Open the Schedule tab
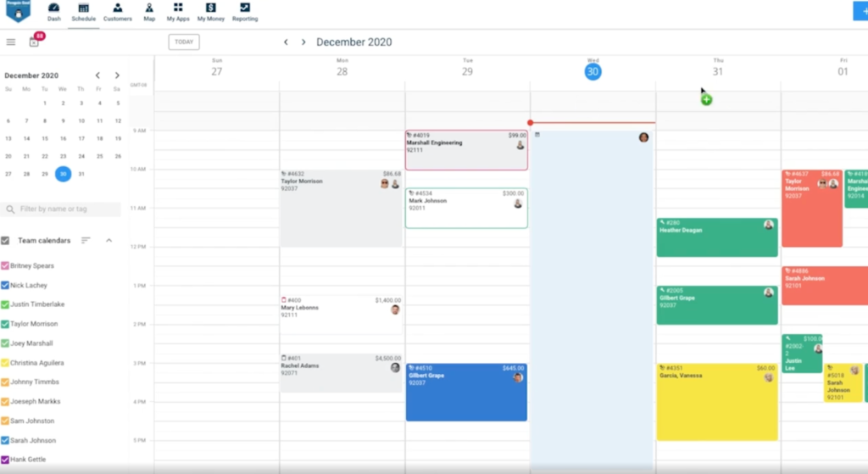This screenshot has height=474, width=868. [84, 12]
